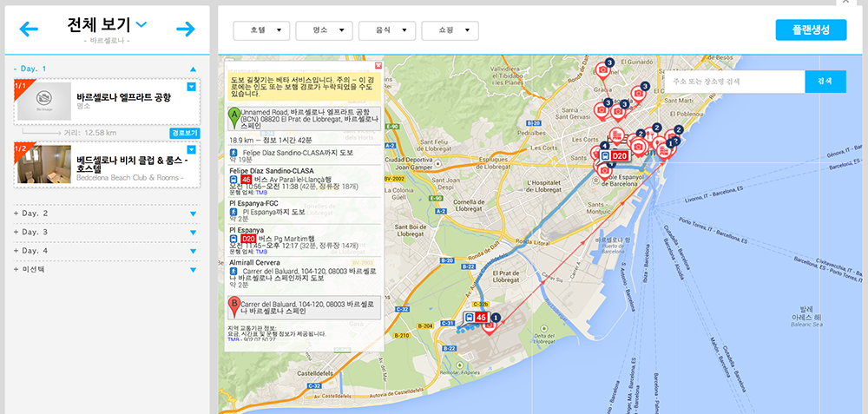Click the 46 bus label on the map
The height and width of the screenshot is (414, 868).
click(x=476, y=318)
